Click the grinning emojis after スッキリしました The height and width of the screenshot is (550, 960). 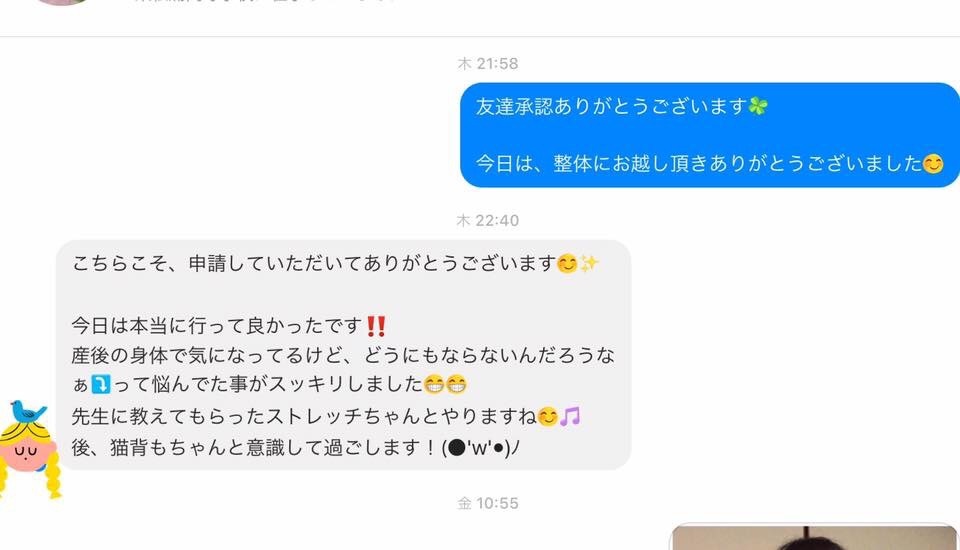coord(445,385)
